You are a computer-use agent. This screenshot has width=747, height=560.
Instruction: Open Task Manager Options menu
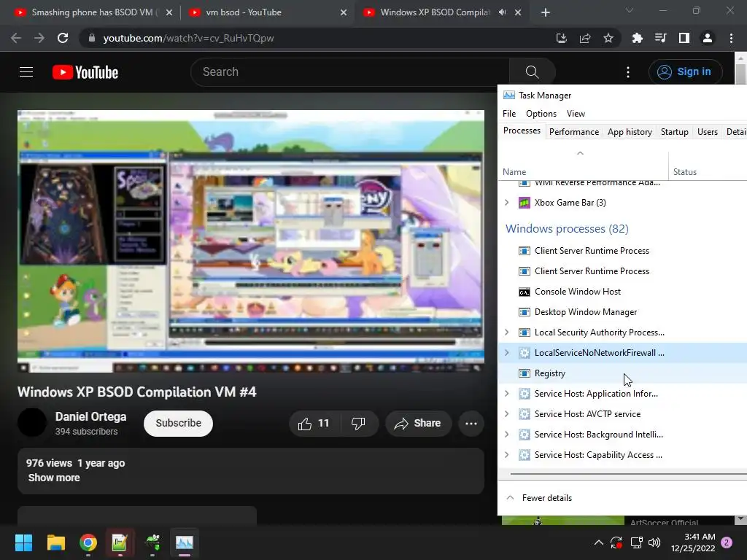click(x=541, y=113)
